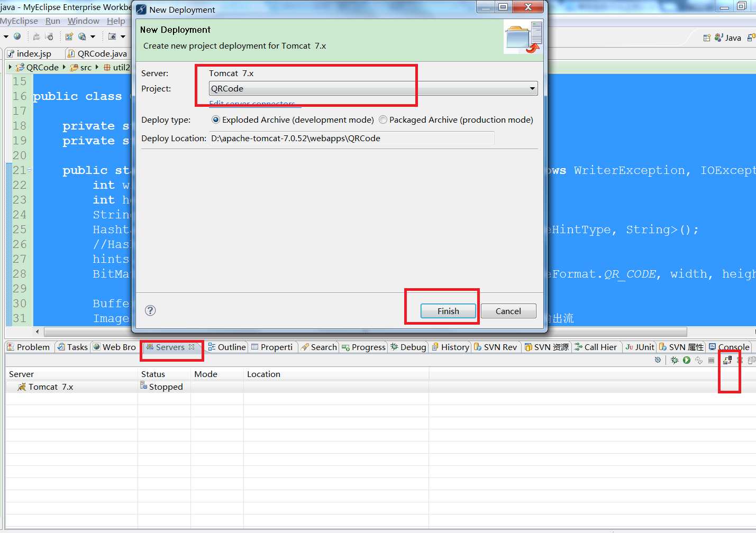Open the Help menu
The height and width of the screenshot is (533, 756).
116,21
